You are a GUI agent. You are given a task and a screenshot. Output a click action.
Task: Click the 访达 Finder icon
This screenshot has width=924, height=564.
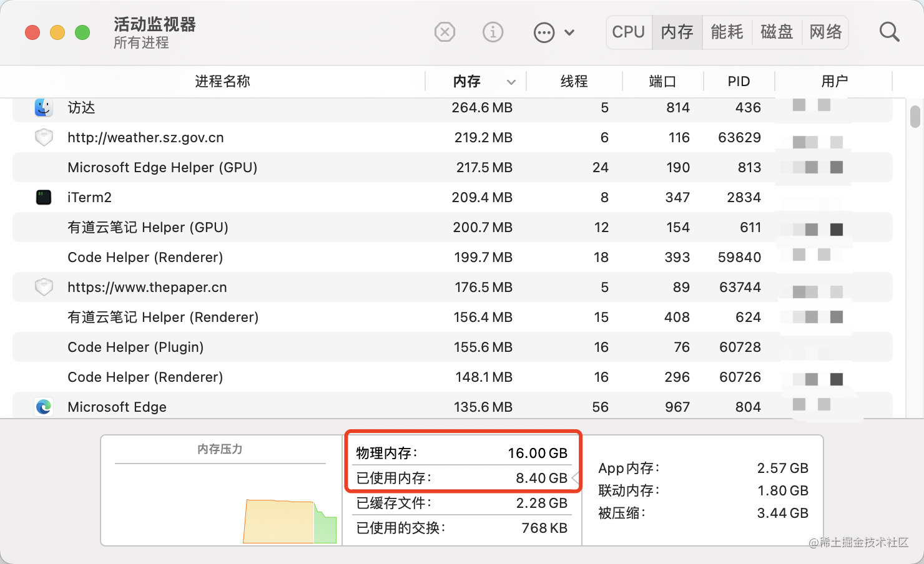coord(44,107)
